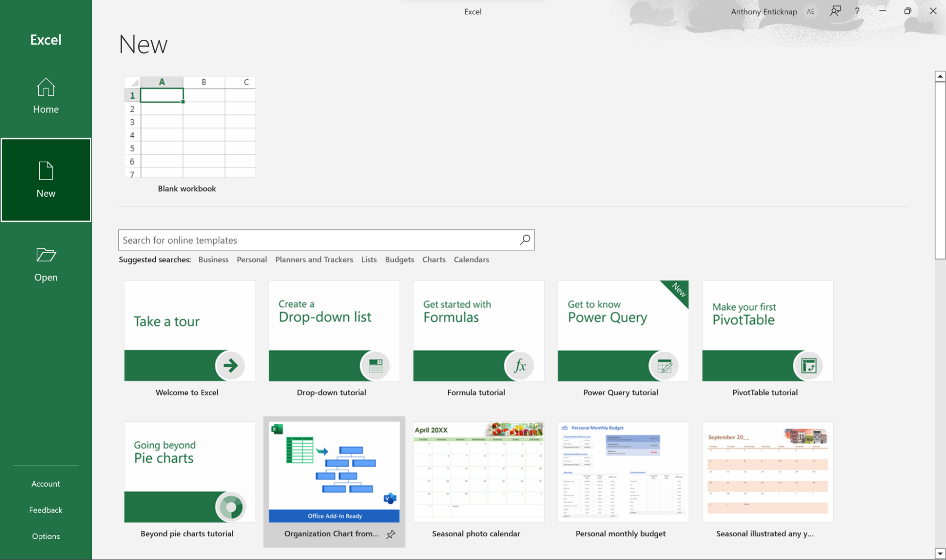The width and height of the screenshot is (946, 560).
Task: Pin the Organization Chart template
Action: pos(390,534)
